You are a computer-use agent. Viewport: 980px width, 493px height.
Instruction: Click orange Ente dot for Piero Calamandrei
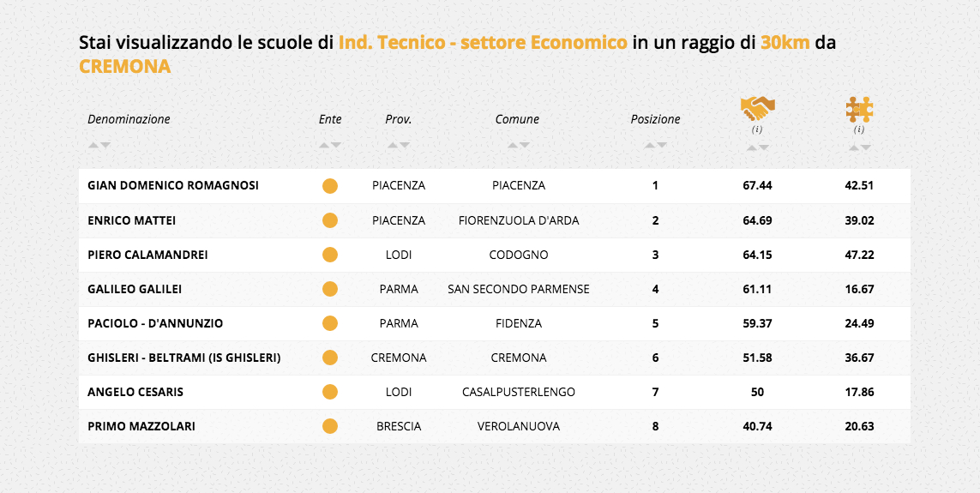pyautogui.click(x=329, y=255)
